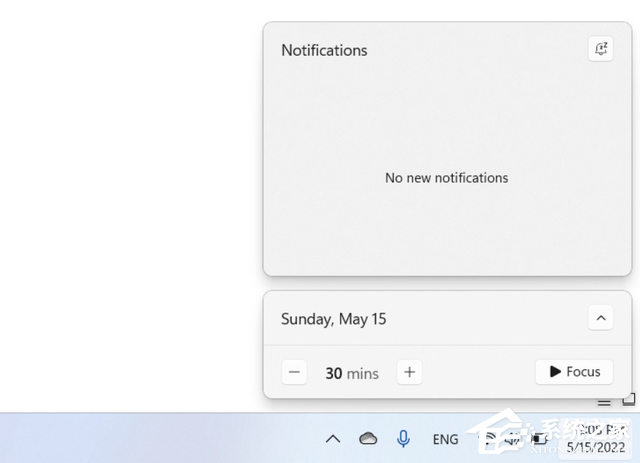Image resolution: width=640 pixels, height=463 pixels.
Task: Click the microphone tray icon
Action: tap(403, 439)
